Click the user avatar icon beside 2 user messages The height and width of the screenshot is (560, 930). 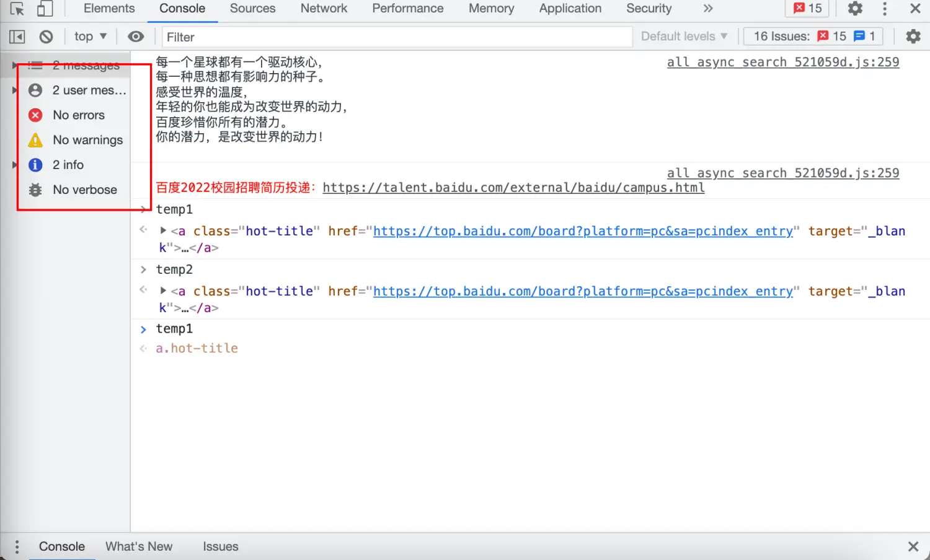coord(35,90)
